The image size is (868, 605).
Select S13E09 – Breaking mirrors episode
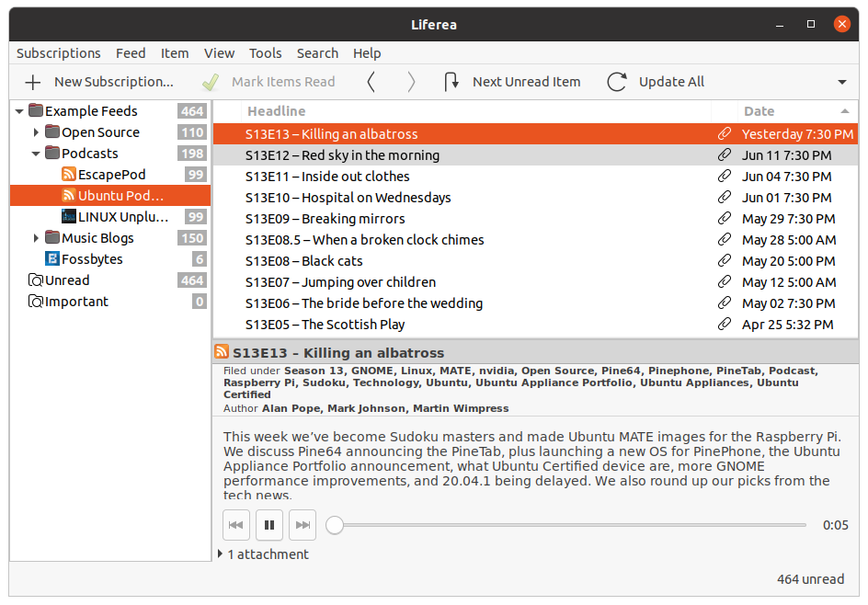pyautogui.click(x=535, y=219)
